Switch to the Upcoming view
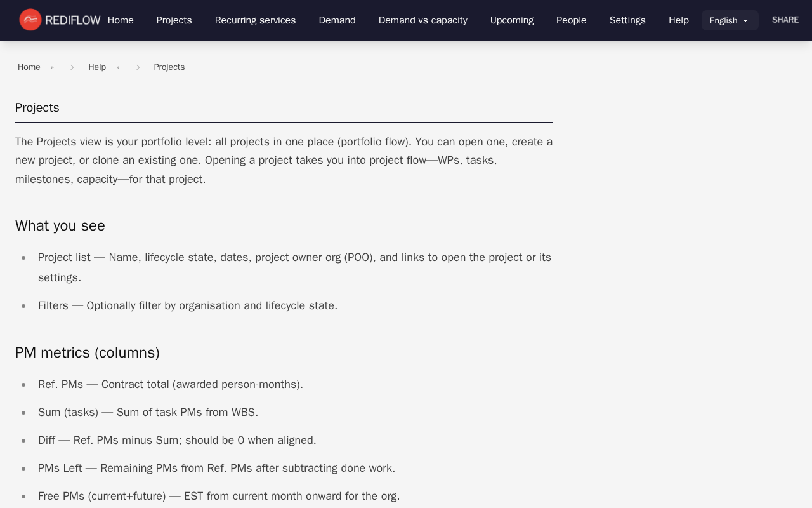 pos(511,20)
